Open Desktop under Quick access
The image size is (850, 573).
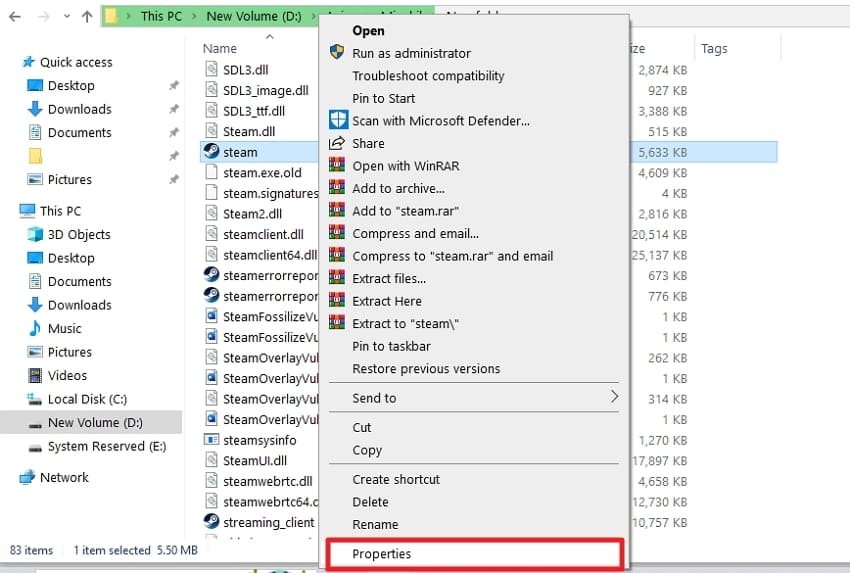[71, 86]
